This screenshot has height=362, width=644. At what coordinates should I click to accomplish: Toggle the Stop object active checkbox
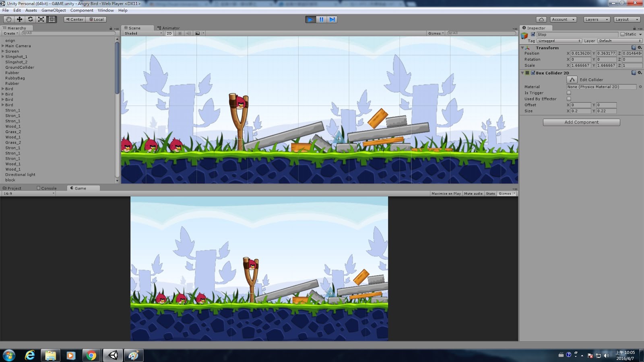tap(533, 34)
